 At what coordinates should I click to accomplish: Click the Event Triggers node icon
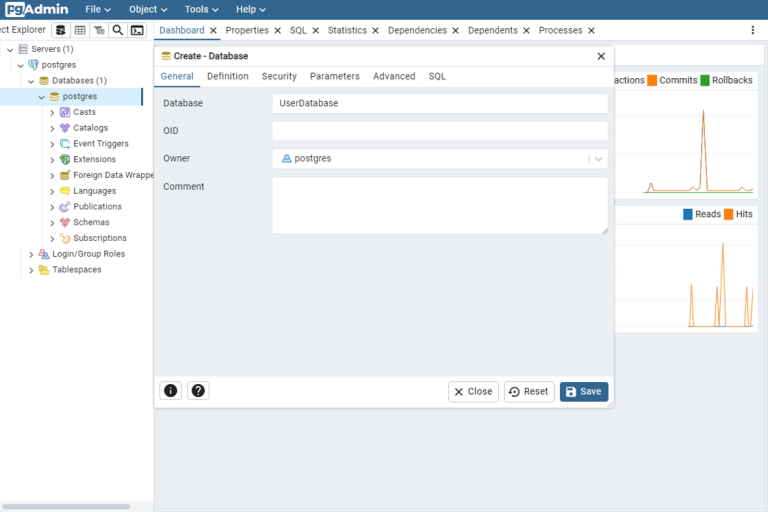click(x=65, y=144)
